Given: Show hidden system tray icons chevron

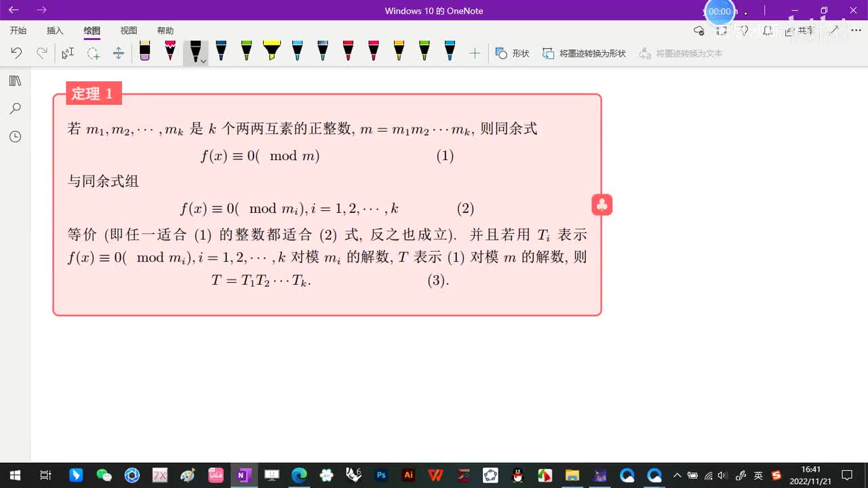Looking at the screenshot, I should 677,475.
